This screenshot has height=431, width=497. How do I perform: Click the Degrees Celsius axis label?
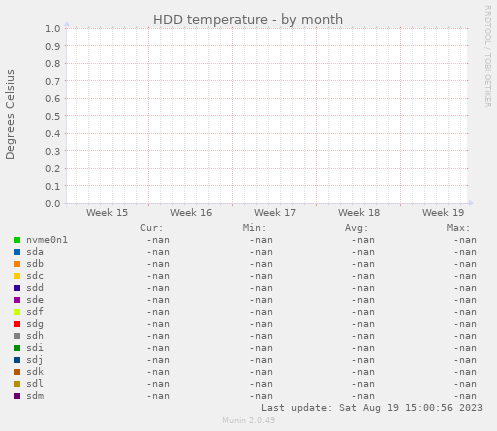(10, 114)
